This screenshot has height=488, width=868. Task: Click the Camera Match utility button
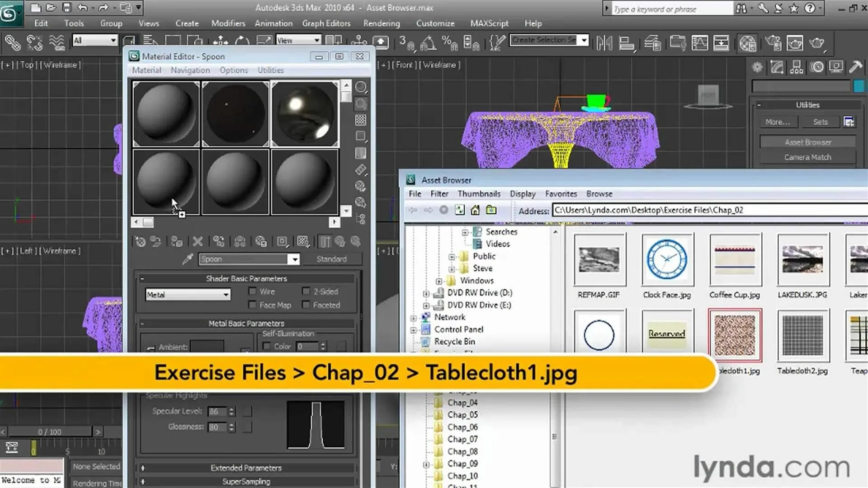[808, 157]
